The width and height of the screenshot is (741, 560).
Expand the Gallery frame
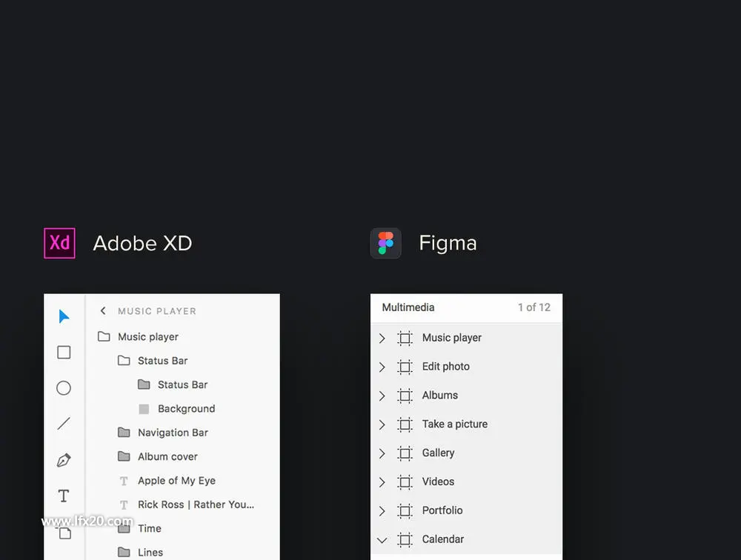[382, 453]
